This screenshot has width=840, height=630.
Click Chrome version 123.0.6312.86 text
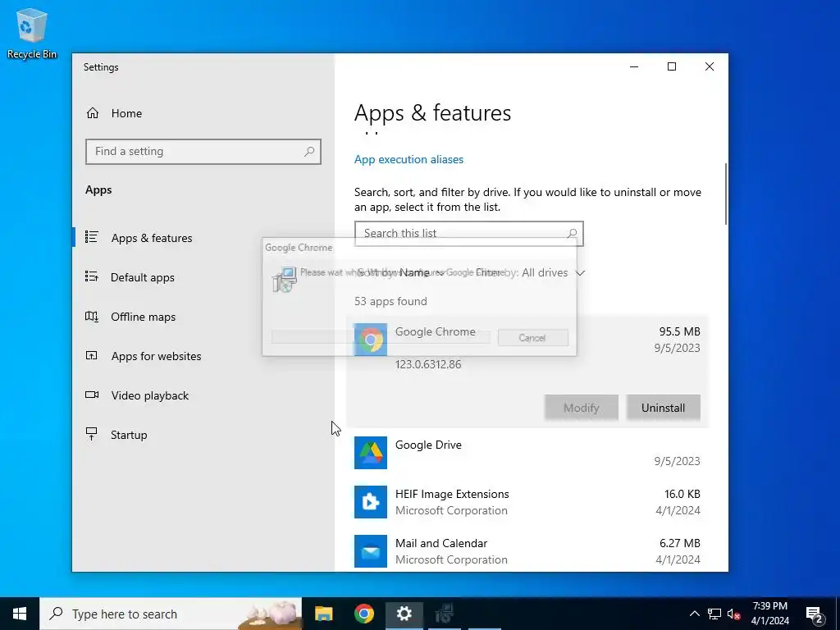click(x=428, y=364)
